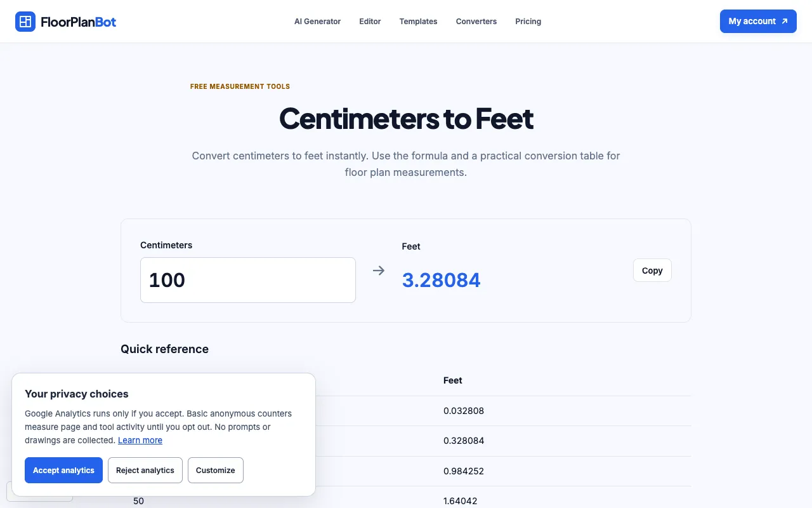Screen dimensions: 812x508
Task: Select the 0.328084 table cell
Action: point(464,441)
